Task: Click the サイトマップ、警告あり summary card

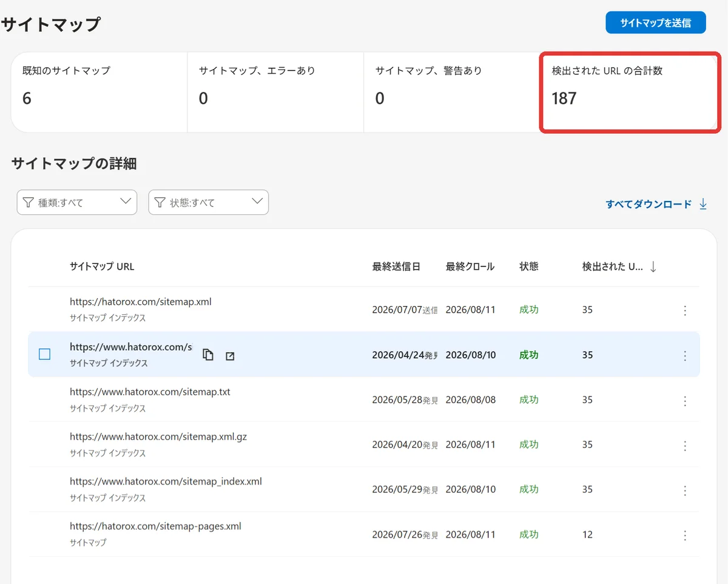Action: pos(451,92)
